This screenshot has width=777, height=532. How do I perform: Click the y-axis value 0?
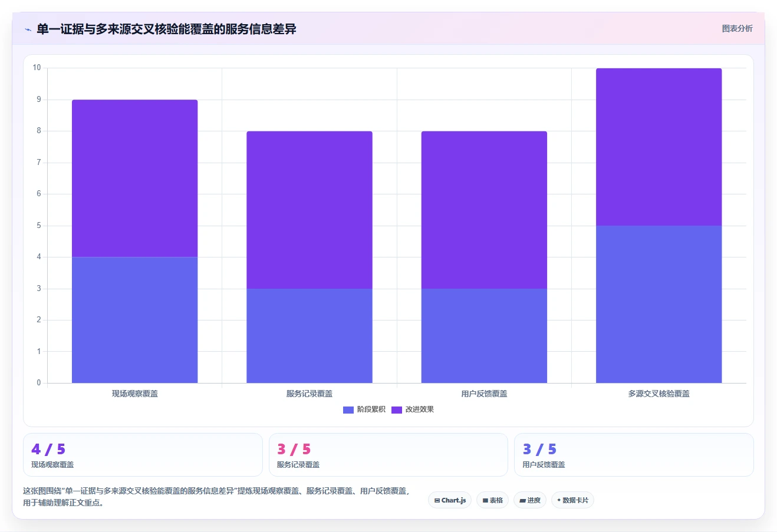(x=39, y=383)
